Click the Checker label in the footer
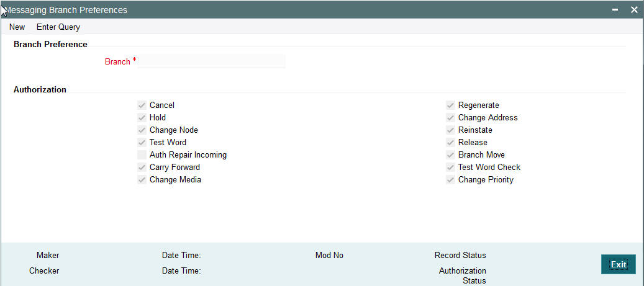 (44, 271)
